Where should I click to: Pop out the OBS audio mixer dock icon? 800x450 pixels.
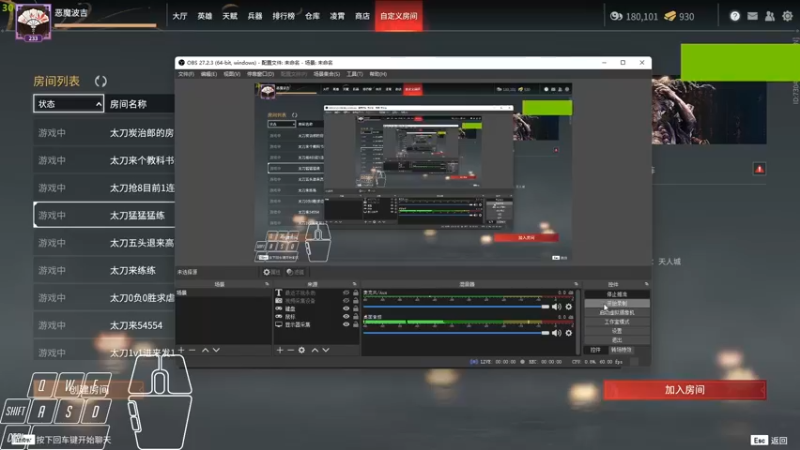point(576,284)
